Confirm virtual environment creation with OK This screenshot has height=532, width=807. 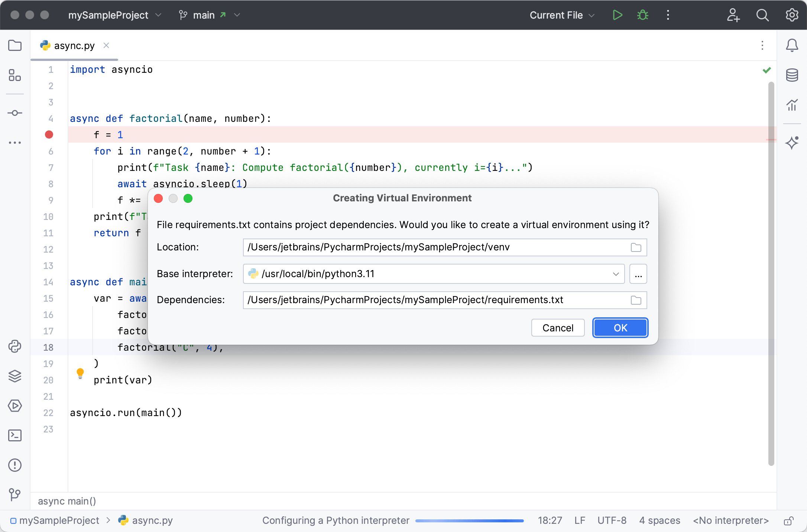coord(620,328)
